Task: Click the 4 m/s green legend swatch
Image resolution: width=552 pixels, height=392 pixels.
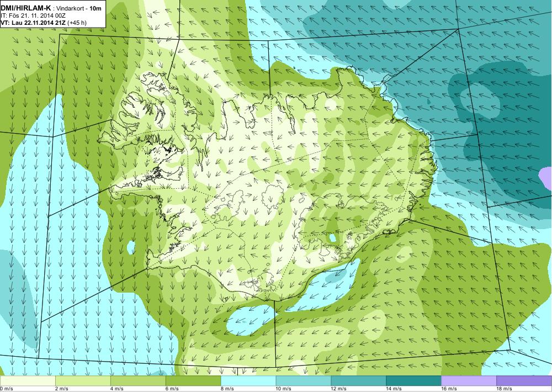Action: pos(138,381)
